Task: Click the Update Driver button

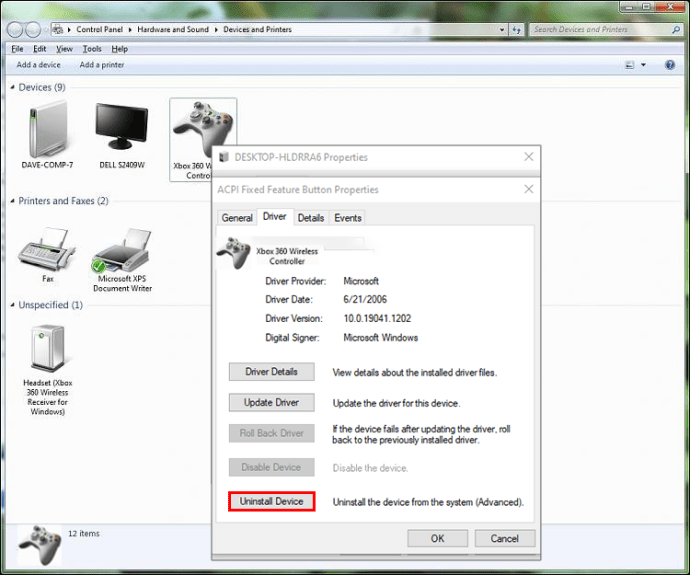Action: [272, 403]
